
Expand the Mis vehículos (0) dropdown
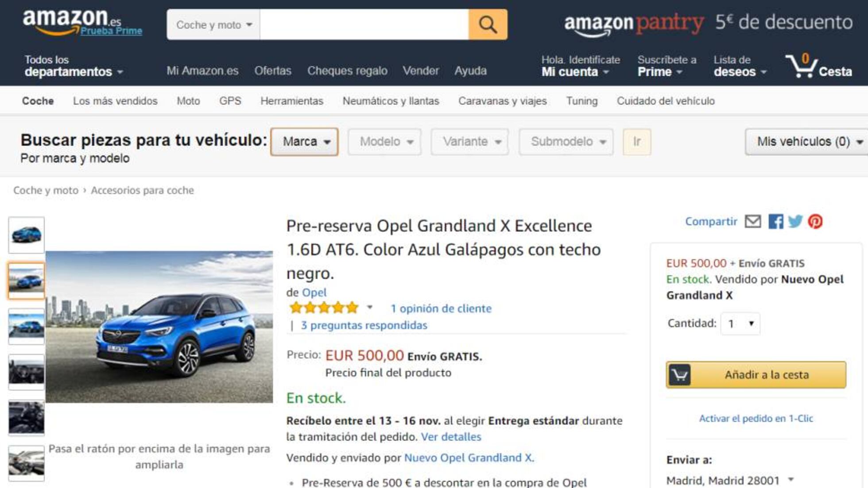[x=806, y=142]
